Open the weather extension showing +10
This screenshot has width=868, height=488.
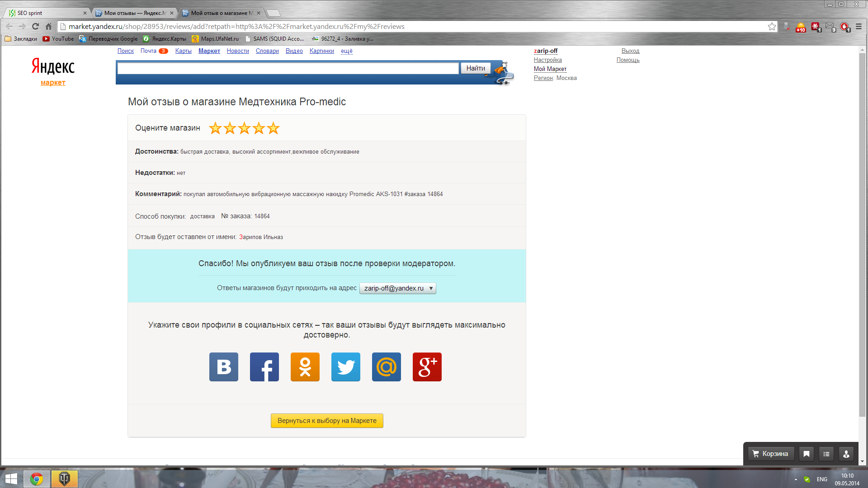coord(801,27)
